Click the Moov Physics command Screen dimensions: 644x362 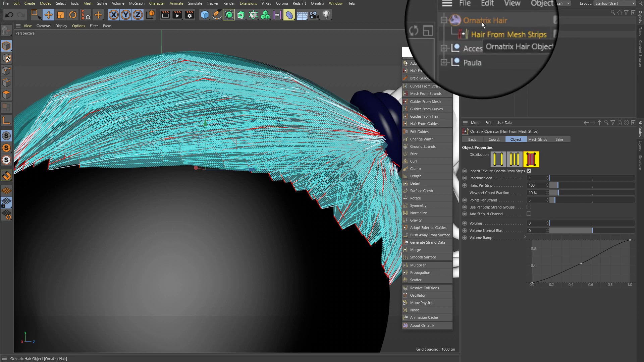tap(427, 303)
